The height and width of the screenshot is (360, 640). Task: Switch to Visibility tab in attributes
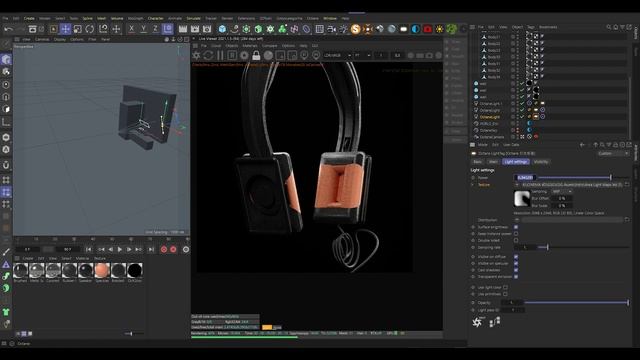point(541,162)
